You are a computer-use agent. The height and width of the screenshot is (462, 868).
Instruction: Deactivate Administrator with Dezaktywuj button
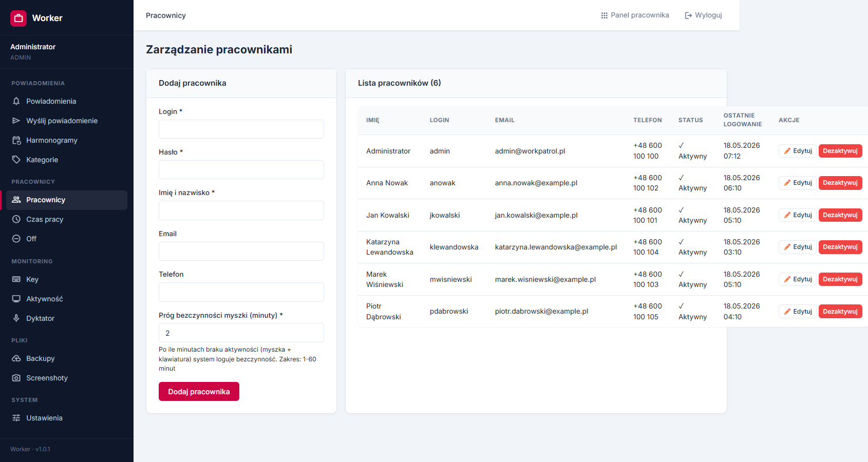[x=840, y=151]
